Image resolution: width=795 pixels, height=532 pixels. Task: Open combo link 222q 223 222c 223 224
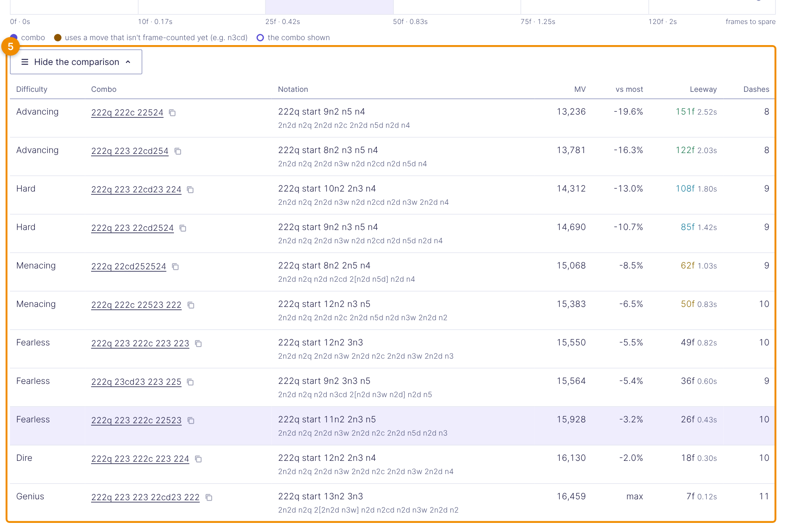point(140,459)
